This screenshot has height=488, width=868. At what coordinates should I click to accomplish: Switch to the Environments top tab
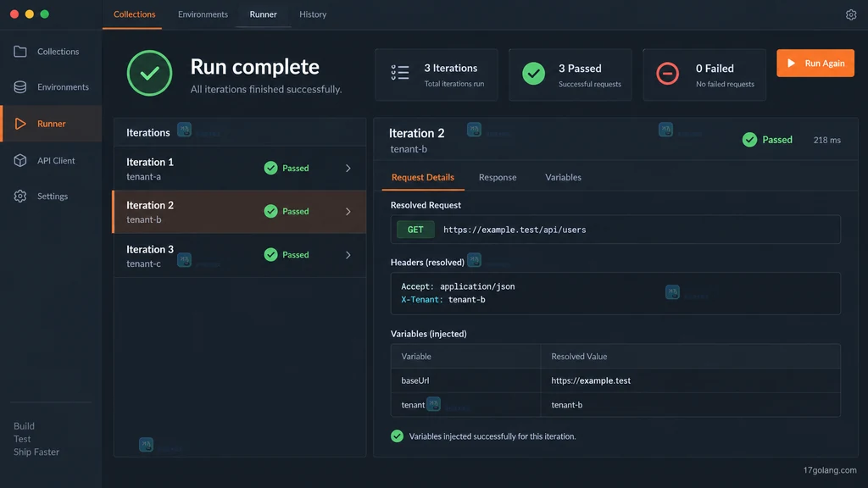[x=203, y=14]
